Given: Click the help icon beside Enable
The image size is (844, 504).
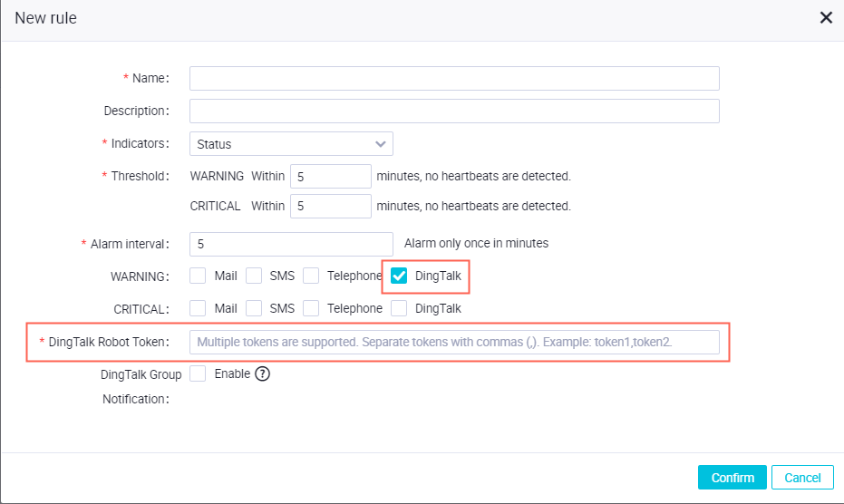Looking at the screenshot, I should [x=262, y=373].
